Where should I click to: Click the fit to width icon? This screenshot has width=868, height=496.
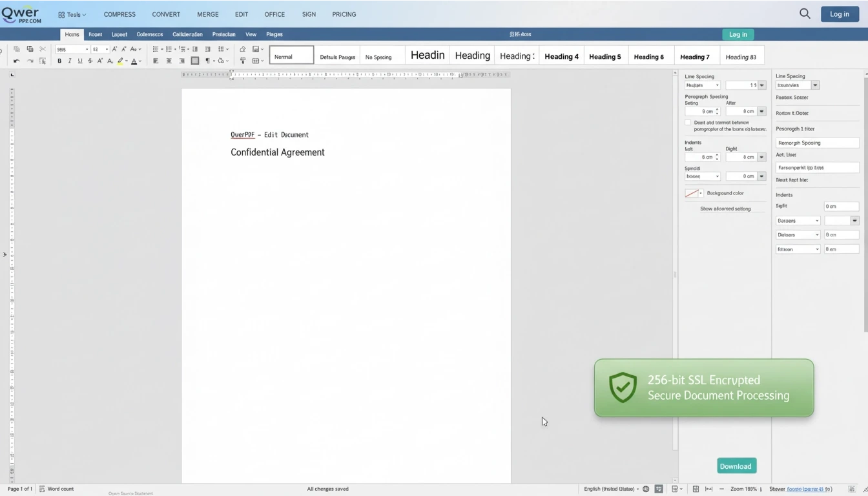click(x=708, y=489)
